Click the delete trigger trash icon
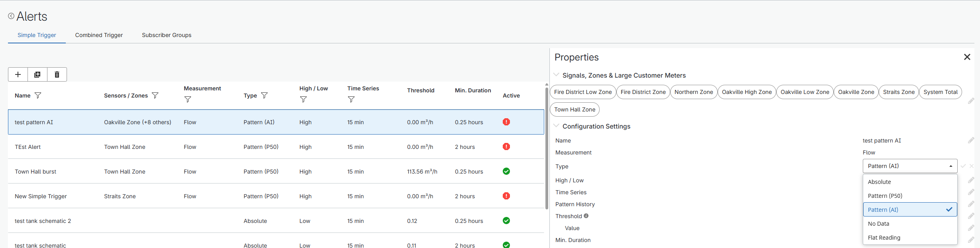Screen dimensions: 980x248 [57, 74]
